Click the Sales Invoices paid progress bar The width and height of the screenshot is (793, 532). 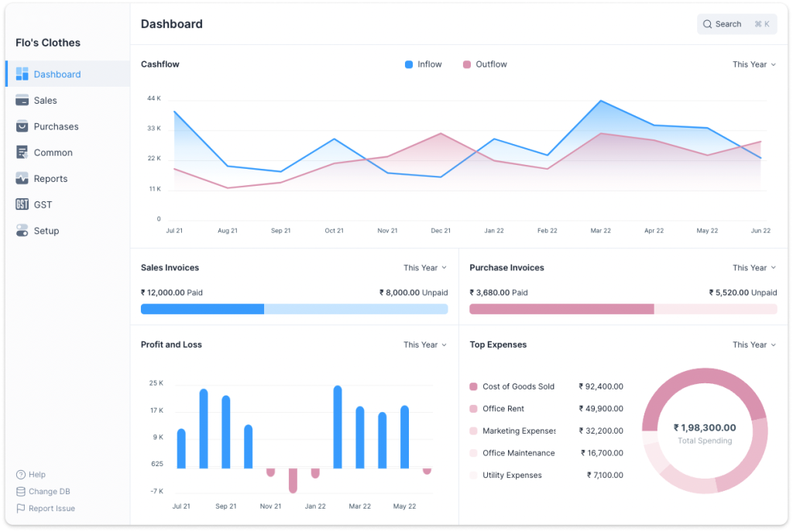[x=202, y=309]
